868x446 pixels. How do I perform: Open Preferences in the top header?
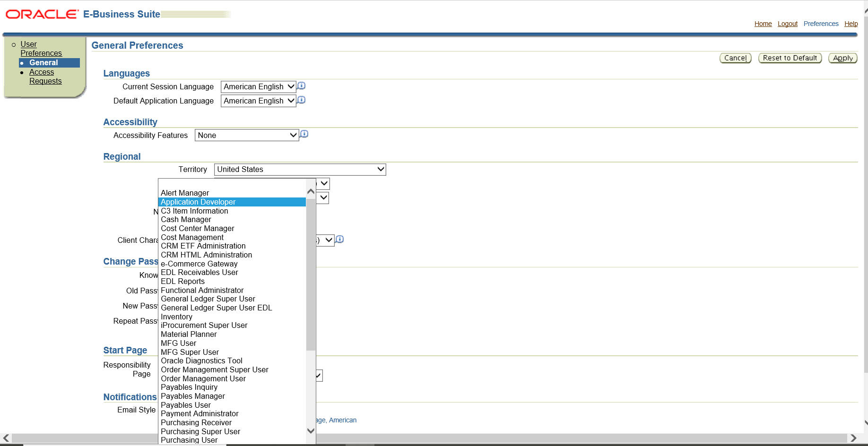tap(821, 24)
